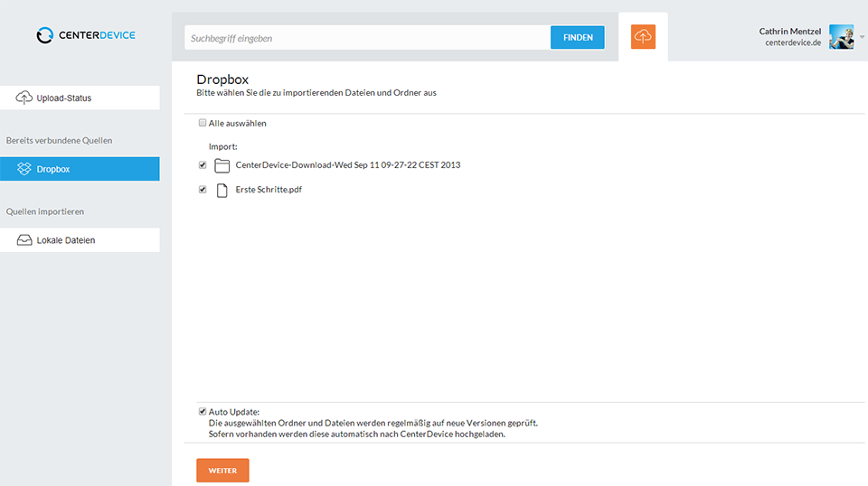Click the Erste Schritte.pdf file name
868x486 pixels.
(269, 189)
